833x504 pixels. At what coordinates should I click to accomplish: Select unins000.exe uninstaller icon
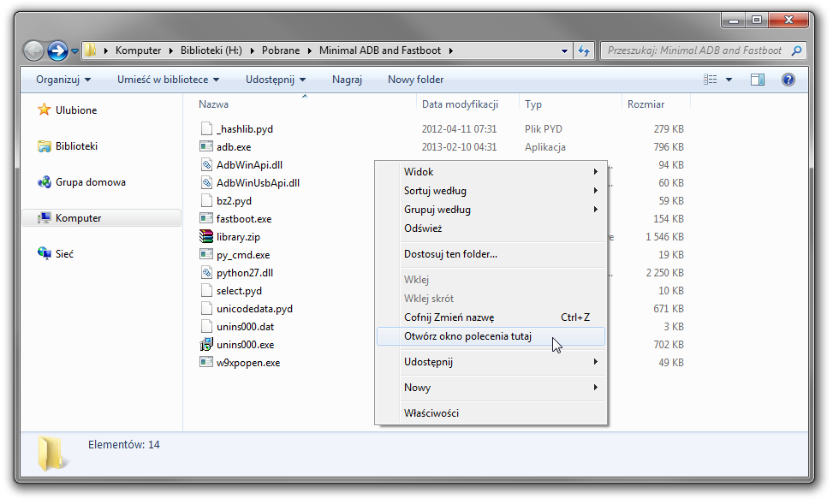[206, 344]
